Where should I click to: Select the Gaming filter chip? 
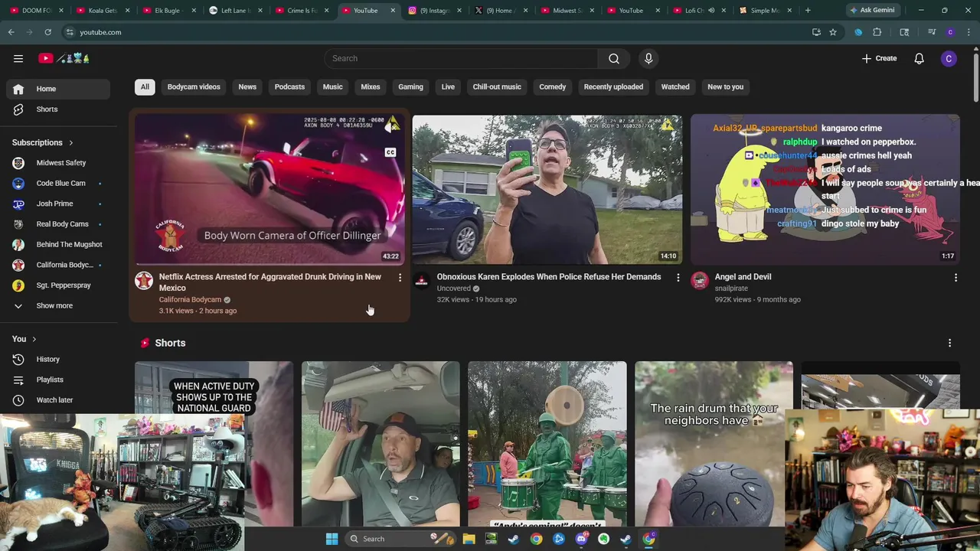(x=410, y=86)
